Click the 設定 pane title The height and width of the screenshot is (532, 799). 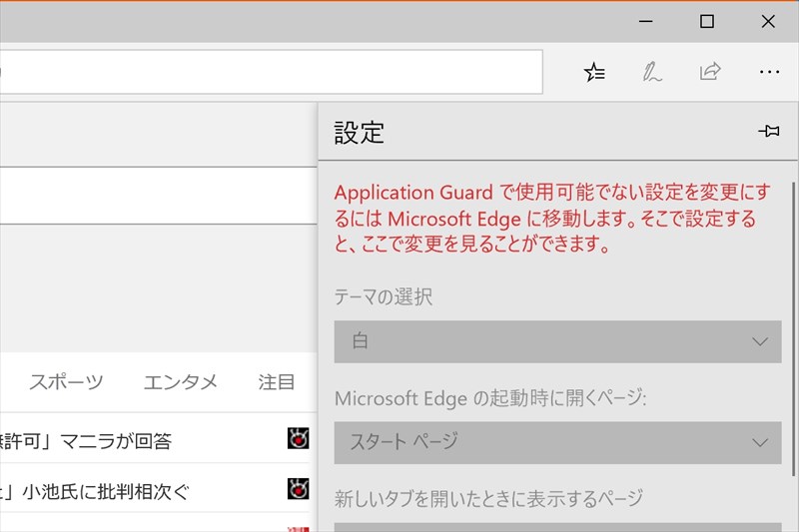(x=360, y=133)
